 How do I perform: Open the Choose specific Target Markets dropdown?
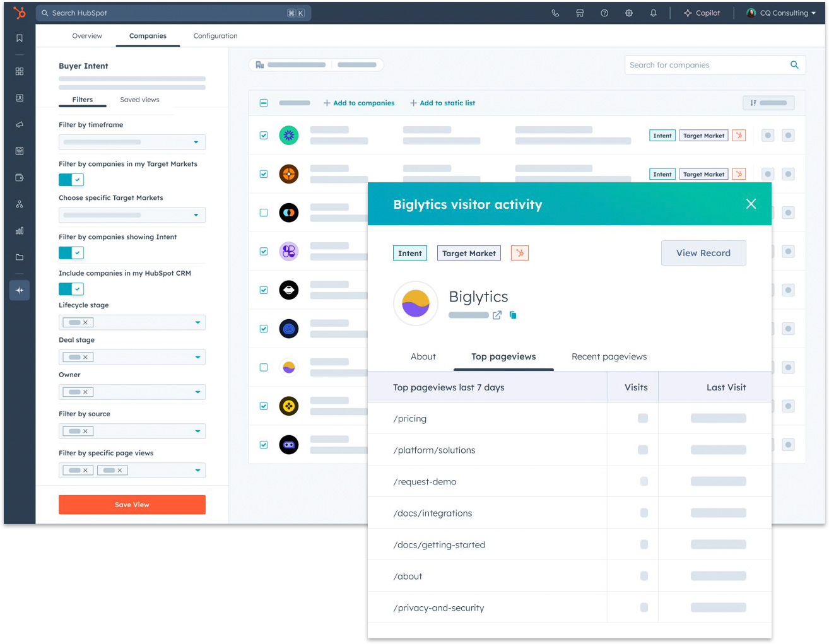(132, 215)
